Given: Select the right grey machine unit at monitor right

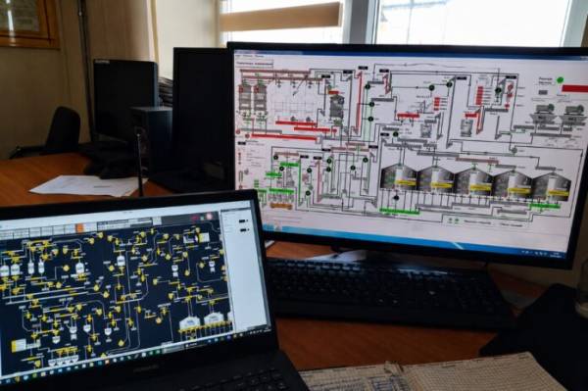Looking at the screenshot, I should (573, 115).
